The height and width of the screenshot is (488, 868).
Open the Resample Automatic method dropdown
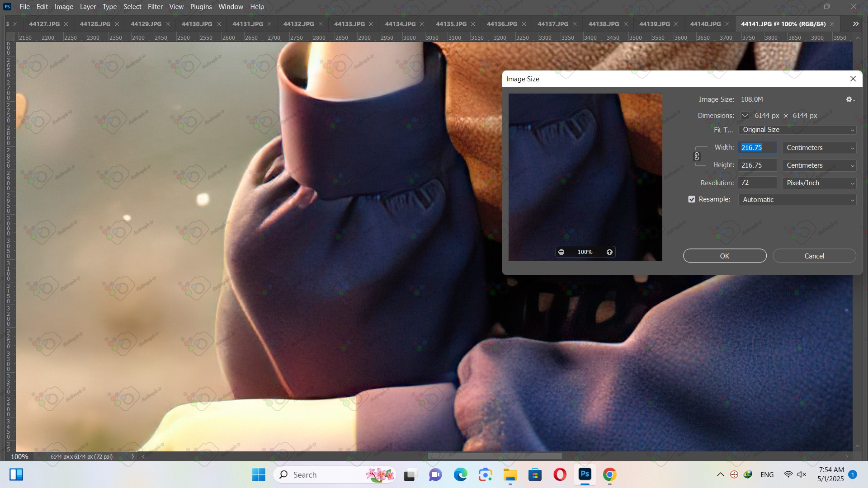click(x=797, y=200)
